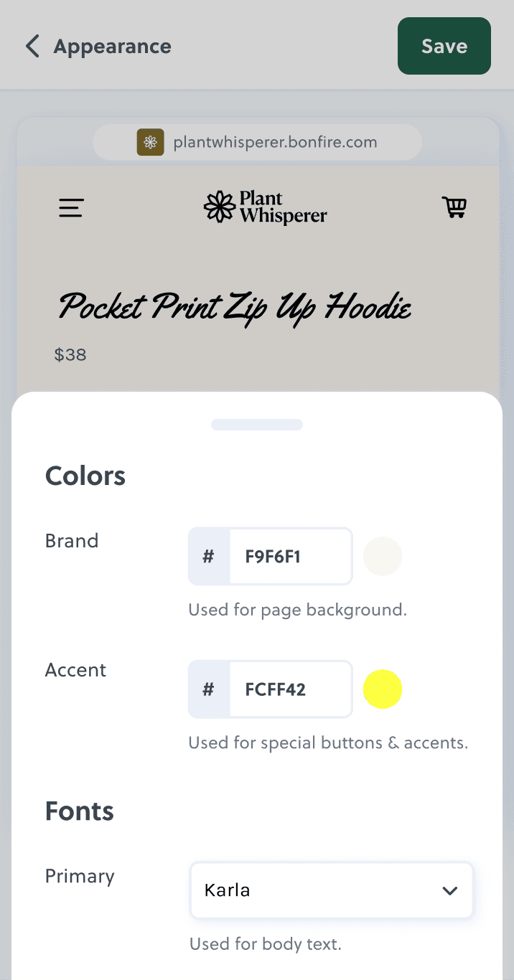
Task: Click the yellow Accent color swatch
Action: 383,688
